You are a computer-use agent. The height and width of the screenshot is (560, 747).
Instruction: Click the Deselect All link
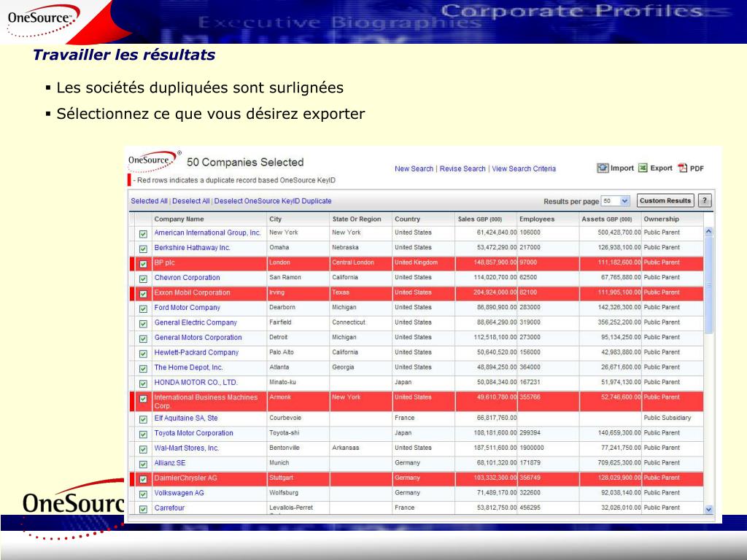pos(190,201)
